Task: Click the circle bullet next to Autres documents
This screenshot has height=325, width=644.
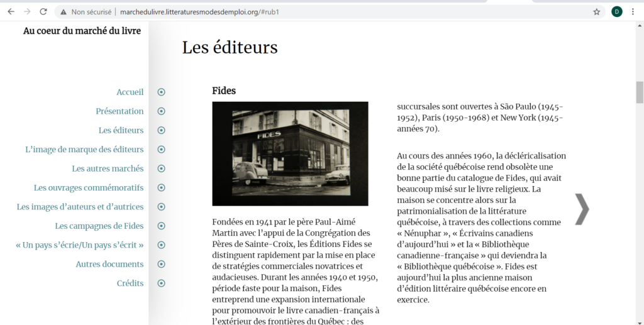Action: pyautogui.click(x=162, y=264)
